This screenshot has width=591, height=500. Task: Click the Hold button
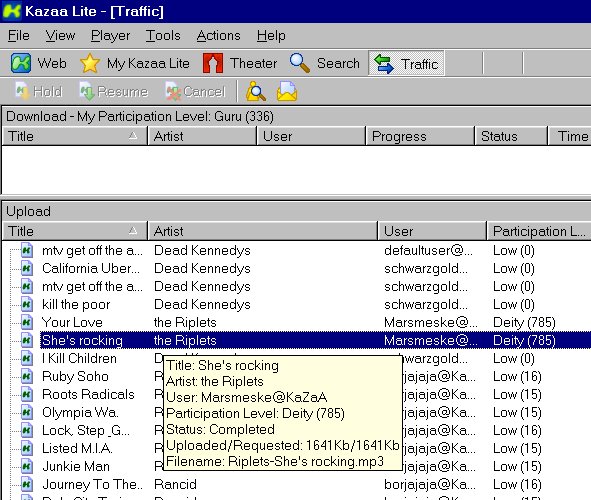click(x=39, y=92)
